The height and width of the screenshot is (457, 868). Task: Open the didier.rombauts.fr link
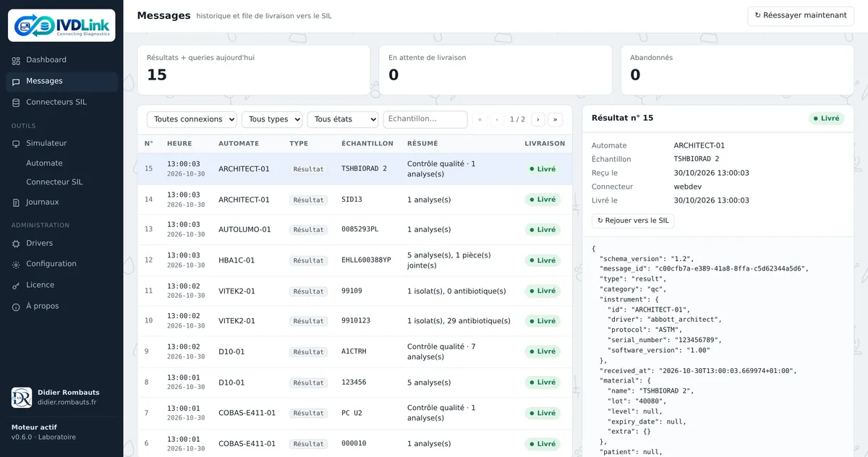tap(67, 402)
